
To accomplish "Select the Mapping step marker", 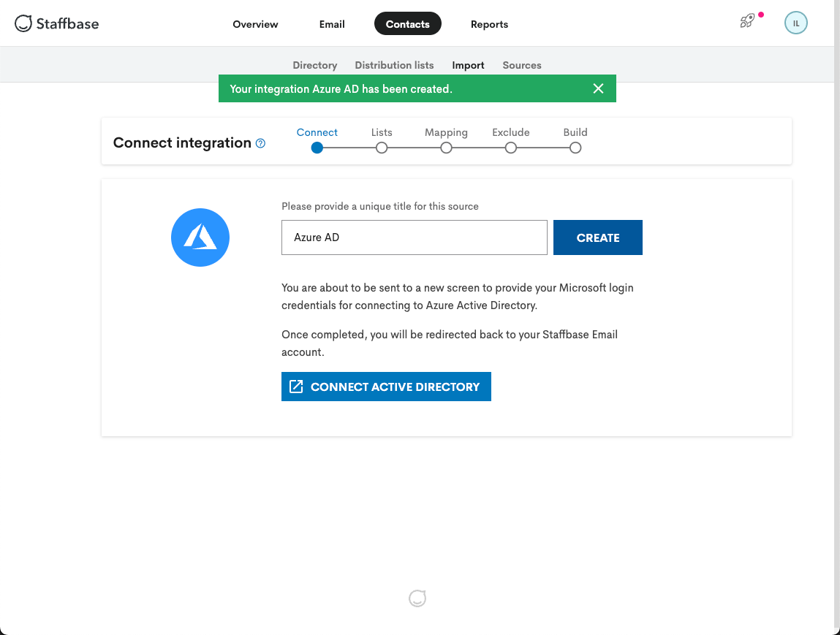I will [446, 148].
